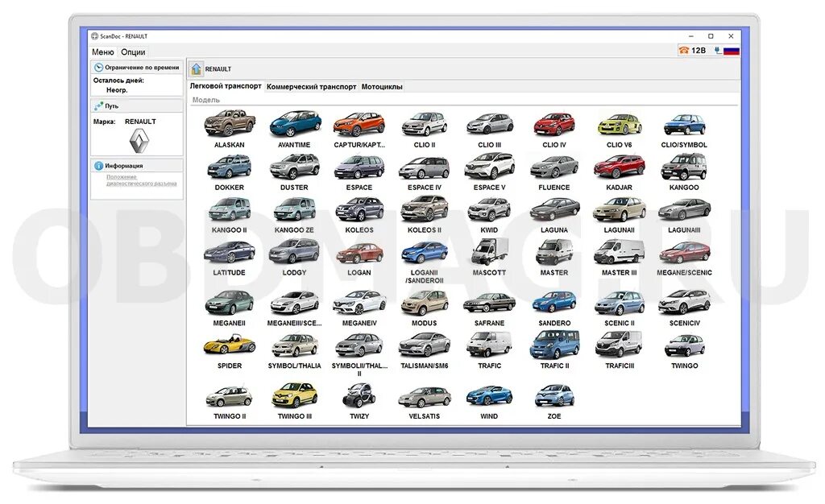Open the SAFRANE sedan icon

point(489,304)
